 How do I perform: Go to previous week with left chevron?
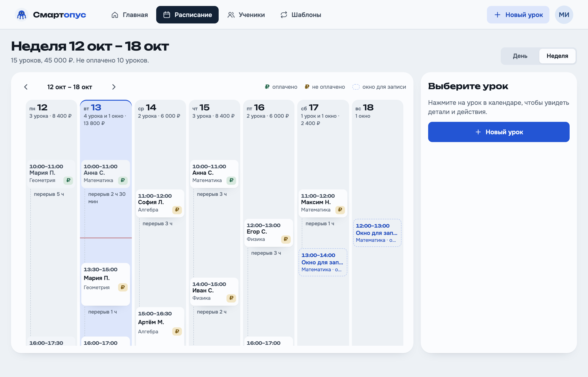pos(26,87)
